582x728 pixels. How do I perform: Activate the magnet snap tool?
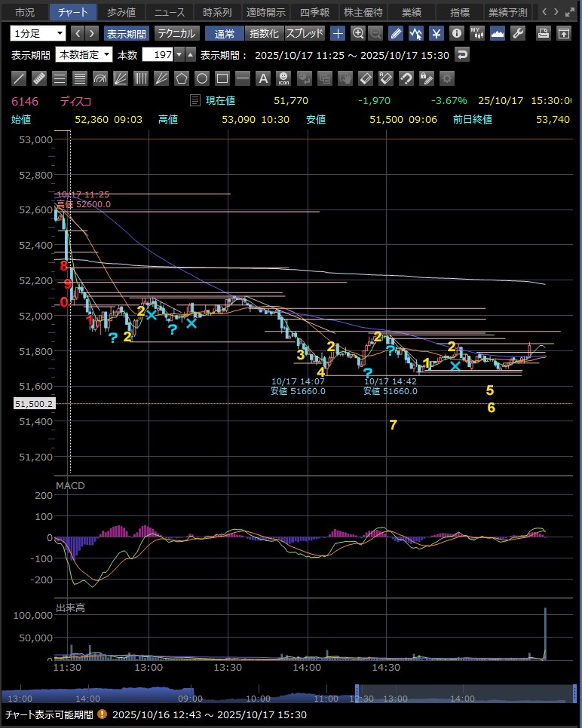[406, 78]
